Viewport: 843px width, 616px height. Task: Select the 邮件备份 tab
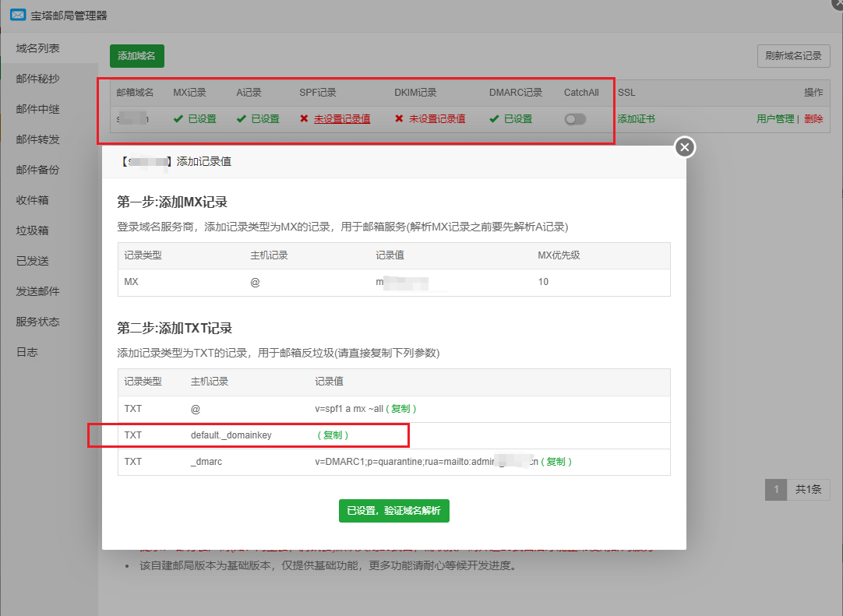coord(37,170)
